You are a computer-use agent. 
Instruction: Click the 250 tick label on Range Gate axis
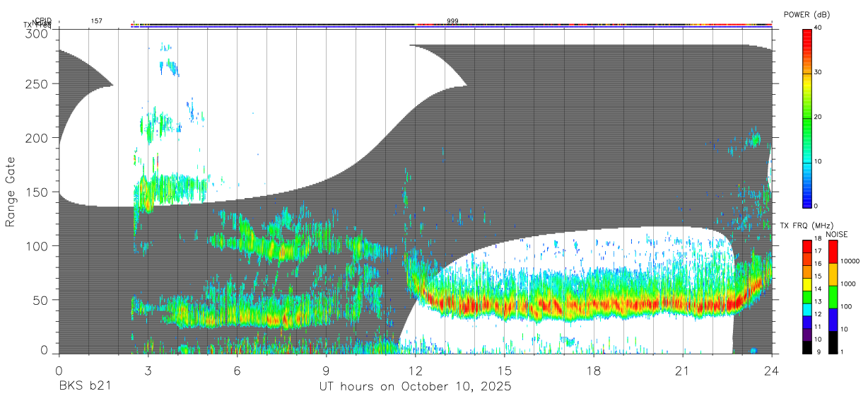(37, 83)
